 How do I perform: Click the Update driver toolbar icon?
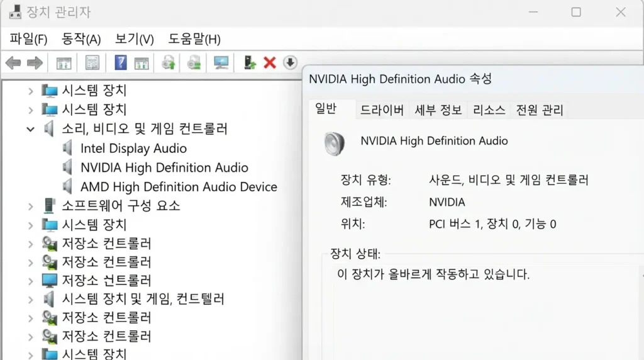(x=169, y=63)
